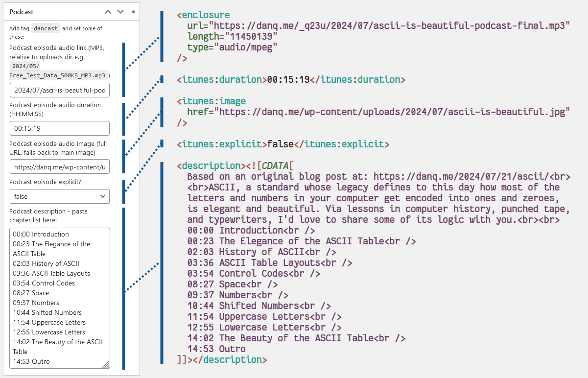Collapse the Podcast panel with triangle toggle

coord(133,12)
